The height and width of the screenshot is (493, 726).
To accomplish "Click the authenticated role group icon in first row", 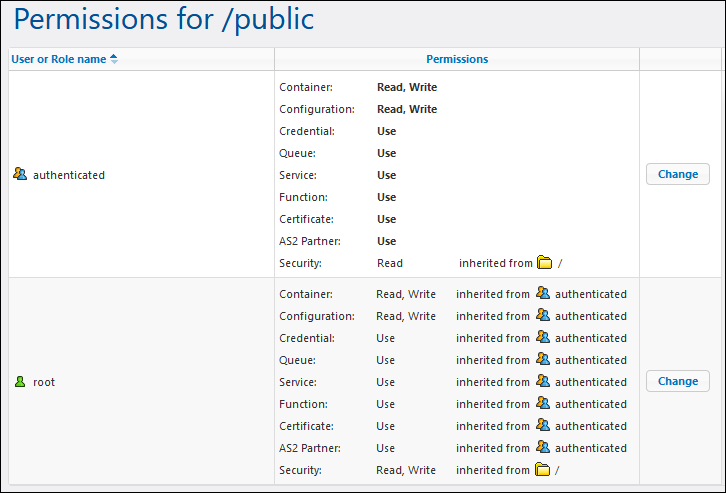I will click(x=20, y=174).
